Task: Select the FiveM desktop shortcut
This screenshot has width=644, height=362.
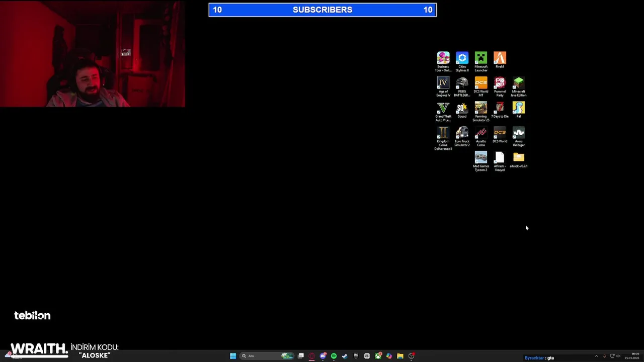Action: tap(500, 60)
